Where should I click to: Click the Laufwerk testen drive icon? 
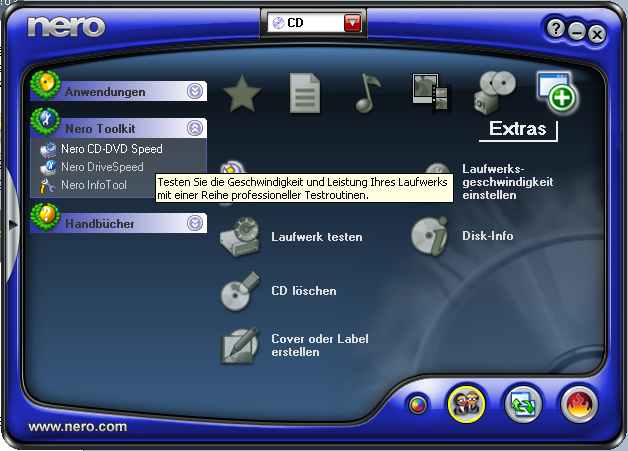[240, 237]
